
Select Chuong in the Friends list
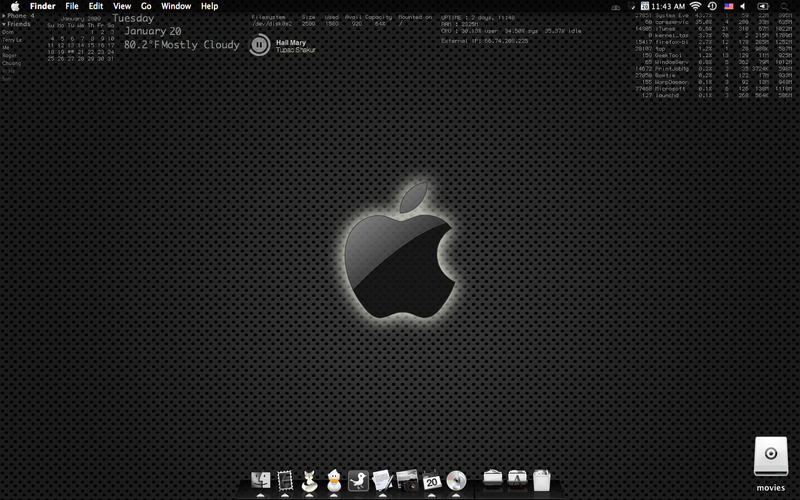[11, 63]
